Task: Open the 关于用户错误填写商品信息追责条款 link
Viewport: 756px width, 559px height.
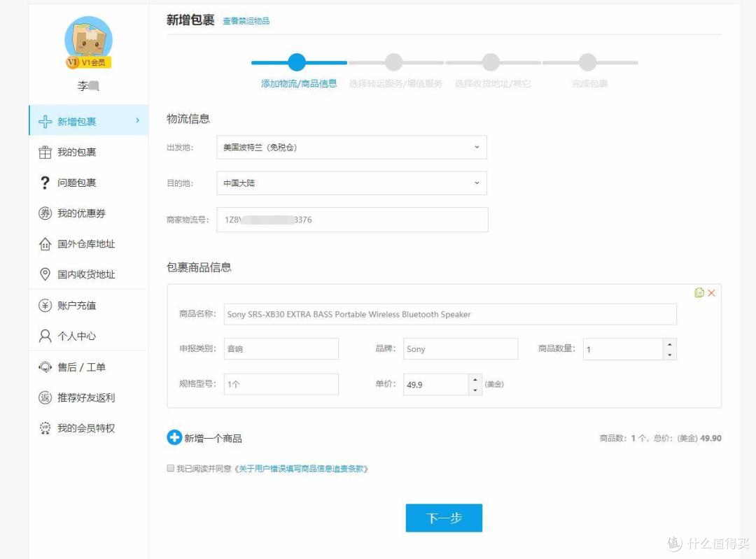Action: [x=301, y=469]
